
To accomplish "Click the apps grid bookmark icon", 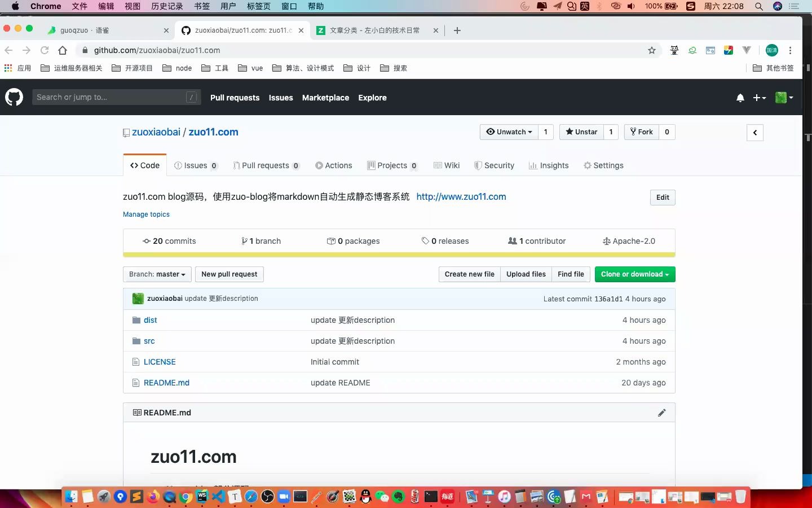I will coord(8,68).
